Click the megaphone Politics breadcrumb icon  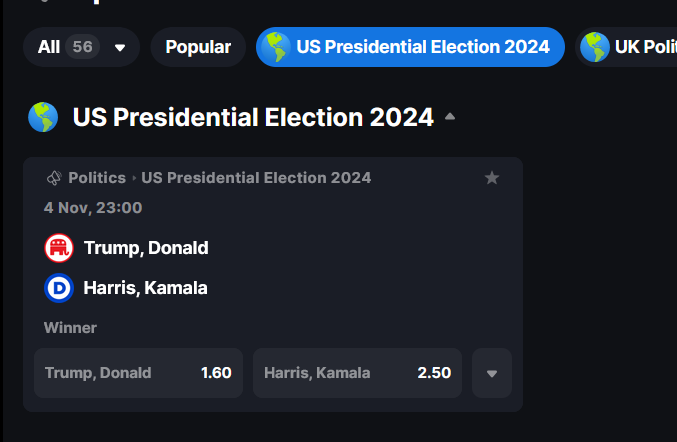click(x=54, y=178)
